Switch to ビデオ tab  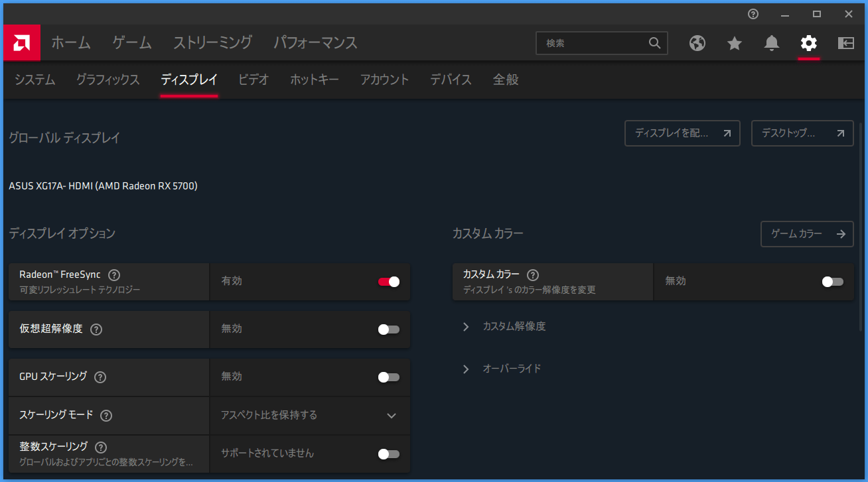coord(254,80)
